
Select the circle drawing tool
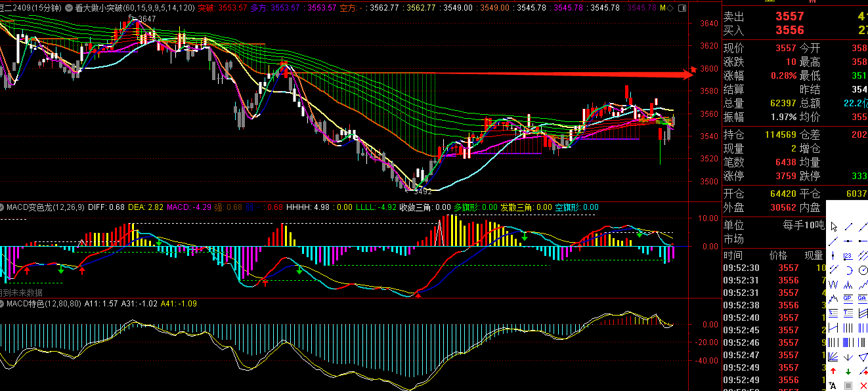tap(863, 270)
